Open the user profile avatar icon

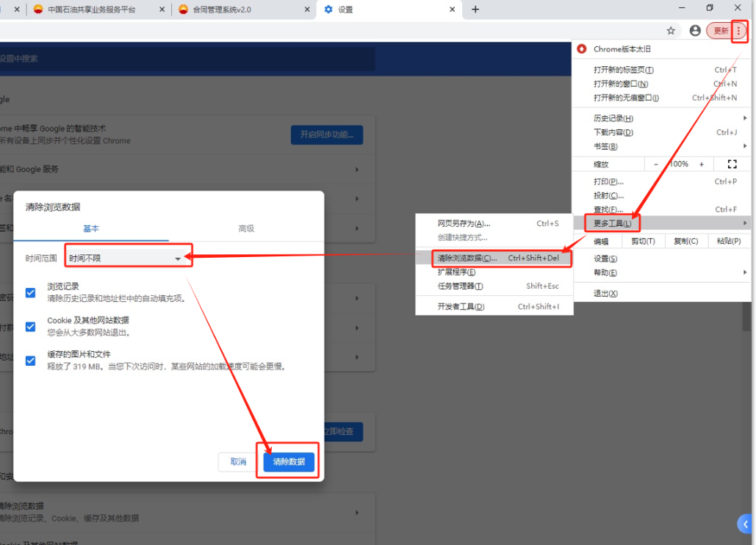click(695, 31)
